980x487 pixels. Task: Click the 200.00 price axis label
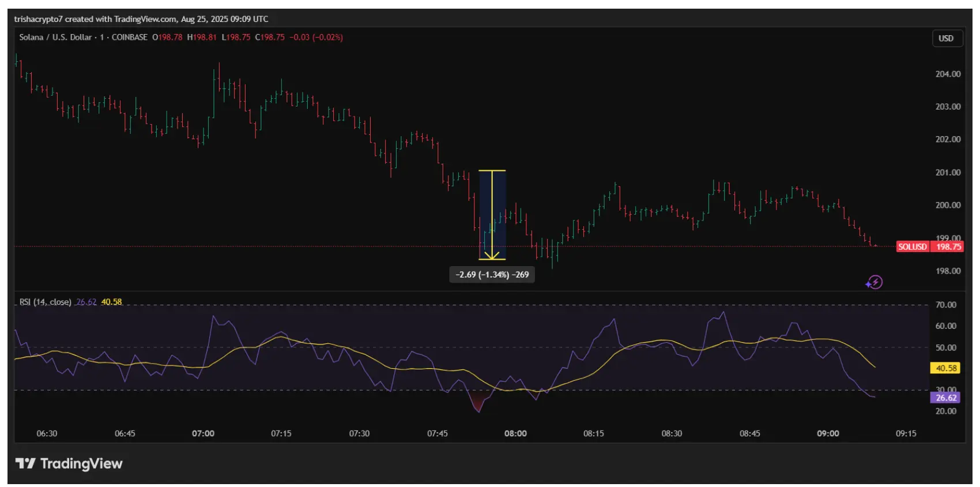(x=948, y=205)
